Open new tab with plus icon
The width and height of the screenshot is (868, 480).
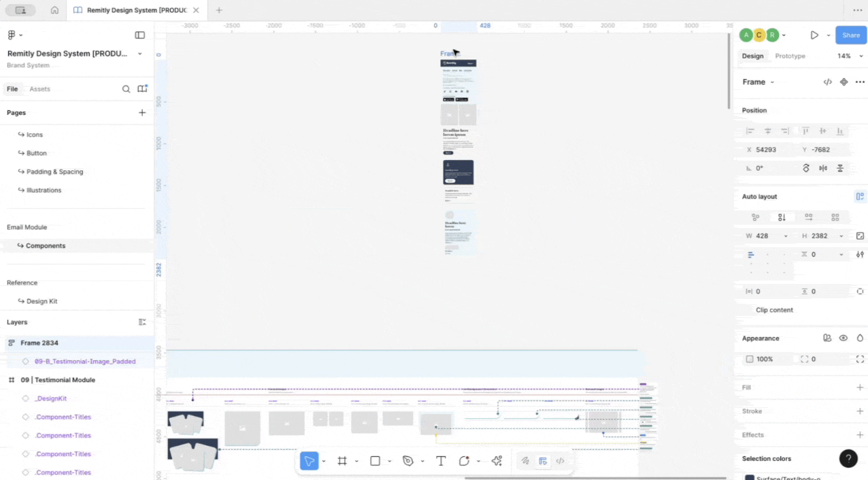point(219,10)
